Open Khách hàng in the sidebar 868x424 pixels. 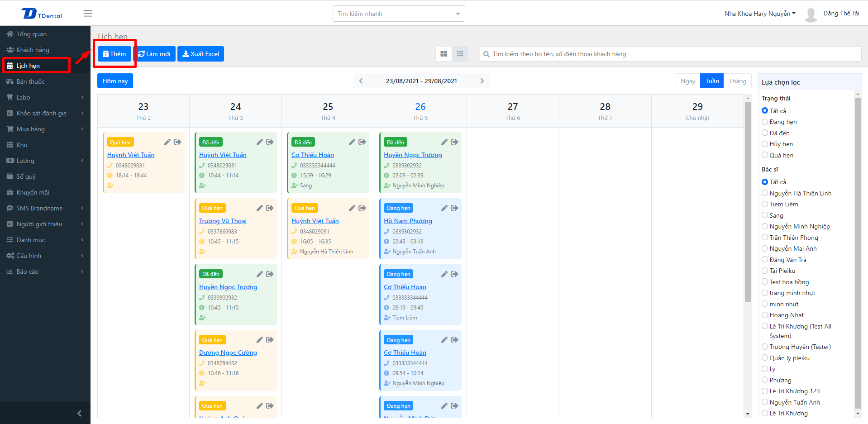(x=33, y=50)
